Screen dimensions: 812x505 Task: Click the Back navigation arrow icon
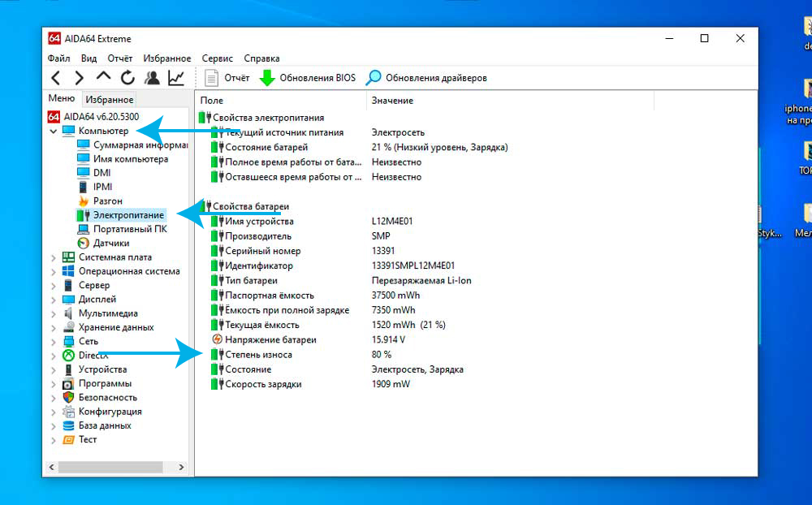click(56, 78)
